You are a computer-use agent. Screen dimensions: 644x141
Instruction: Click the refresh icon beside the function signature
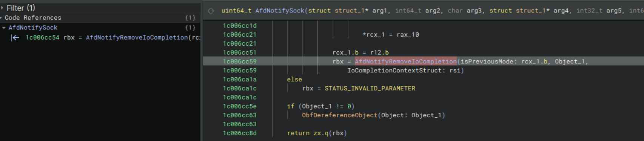[x=211, y=11]
